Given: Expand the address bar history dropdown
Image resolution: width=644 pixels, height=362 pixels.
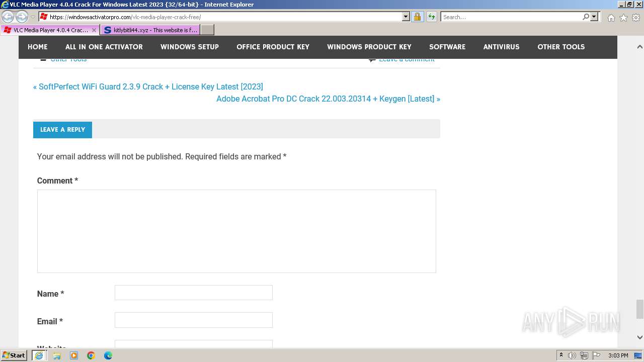Looking at the screenshot, I should click(x=406, y=17).
